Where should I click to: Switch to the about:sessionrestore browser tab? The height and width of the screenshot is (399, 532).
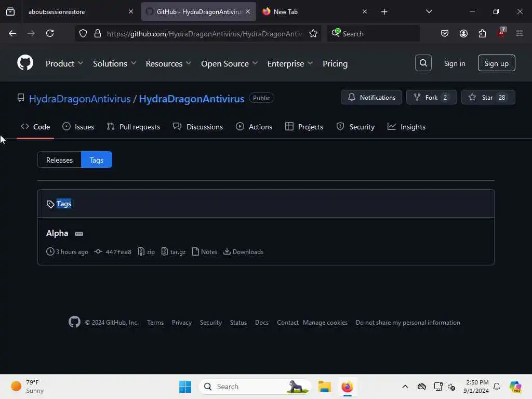[81, 11]
